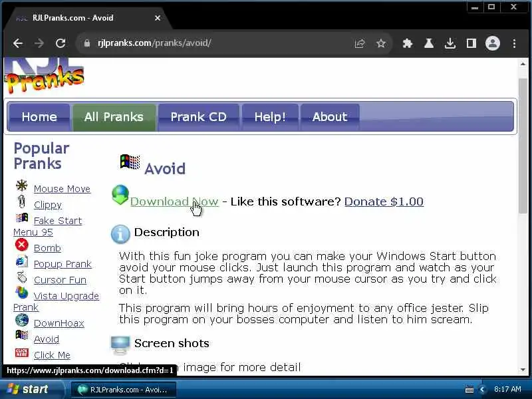Viewport: 532px width, 399px height.
Task: Open the profile avatar menu
Action: click(493, 43)
